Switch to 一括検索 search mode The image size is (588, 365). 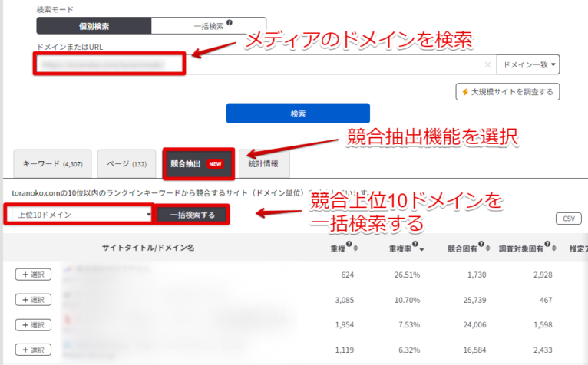pyautogui.click(x=208, y=26)
